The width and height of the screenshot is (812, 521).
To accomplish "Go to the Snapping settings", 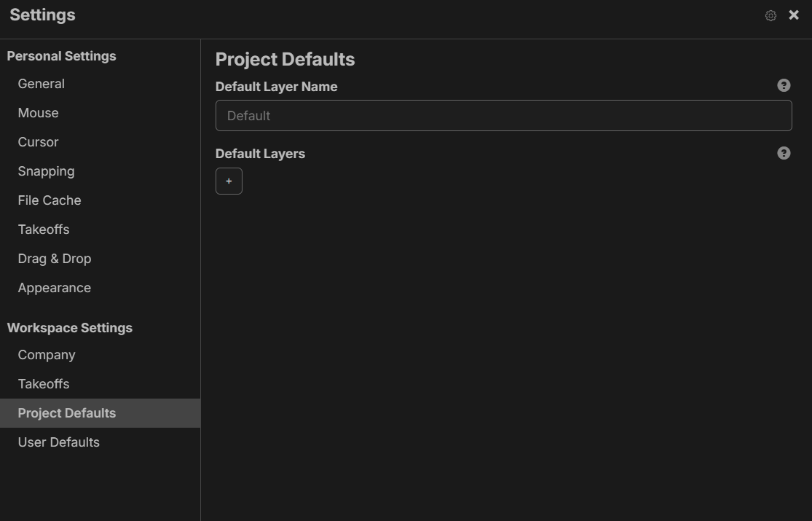I will coord(100,171).
